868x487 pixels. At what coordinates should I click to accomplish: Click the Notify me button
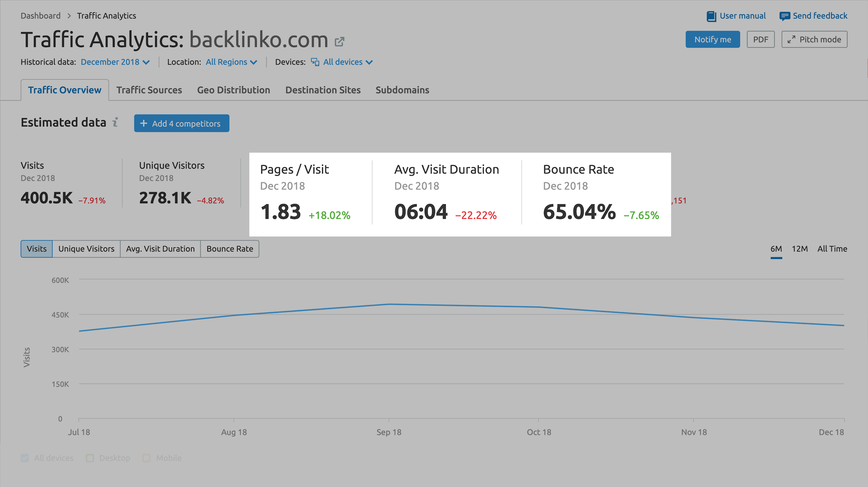713,39
